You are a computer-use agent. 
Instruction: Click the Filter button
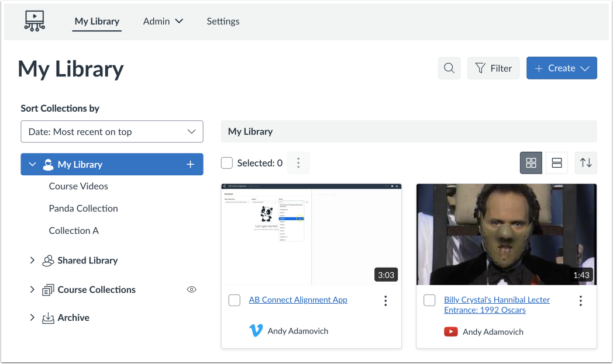pyautogui.click(x=493, y=68)
